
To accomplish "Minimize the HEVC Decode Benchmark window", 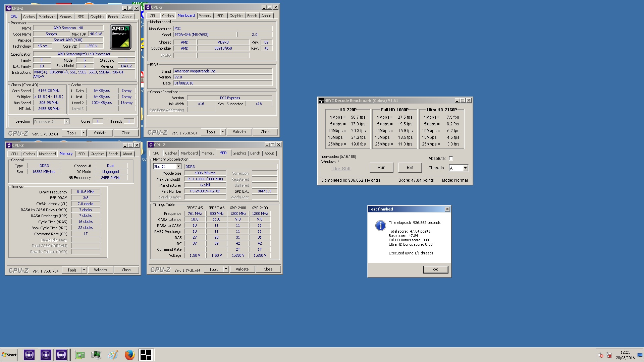I will click(457, 101).
